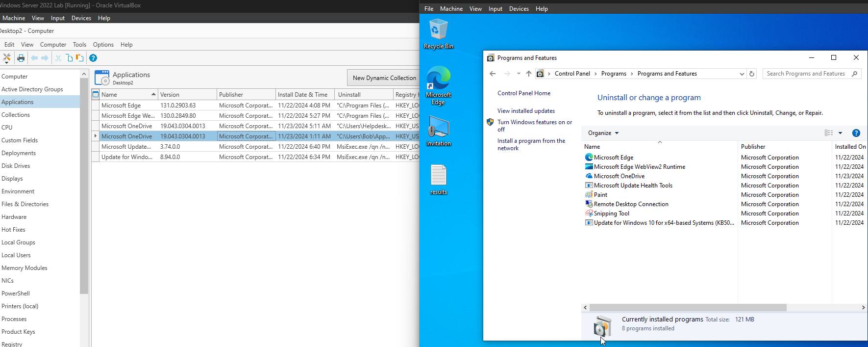The image size is (868, 347).
Task: Click horizontal scrollbar in Programs list
Action: tap(688, 307)
